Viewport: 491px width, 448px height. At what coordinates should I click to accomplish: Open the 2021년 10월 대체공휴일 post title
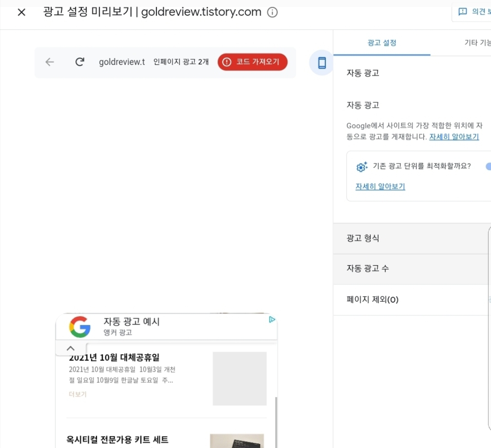pyautogui.click(x=114, y=357)
